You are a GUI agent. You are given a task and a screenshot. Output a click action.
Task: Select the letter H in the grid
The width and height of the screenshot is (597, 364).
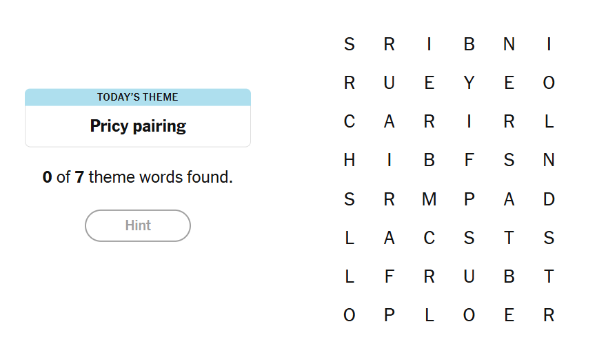(350, 161)
